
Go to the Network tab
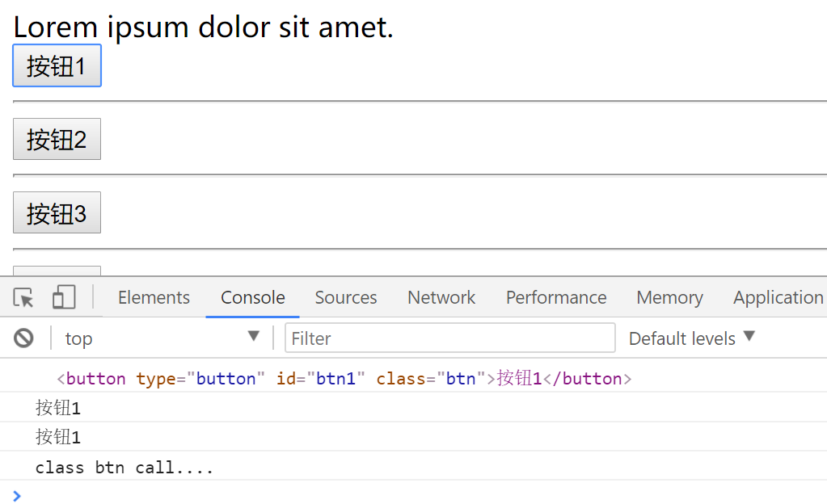tap(441, 298)
